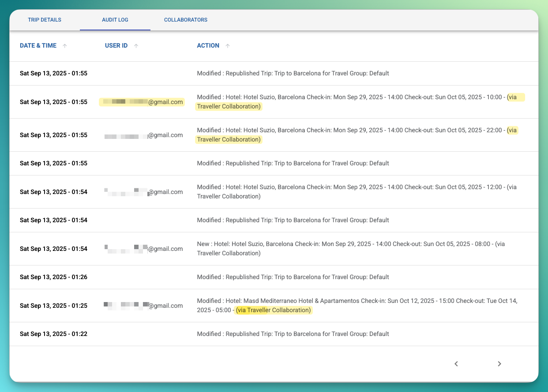This screenshot has width=548, height=392.
Task: Sort by the Date & Time column header
Action: pos(38,45)
